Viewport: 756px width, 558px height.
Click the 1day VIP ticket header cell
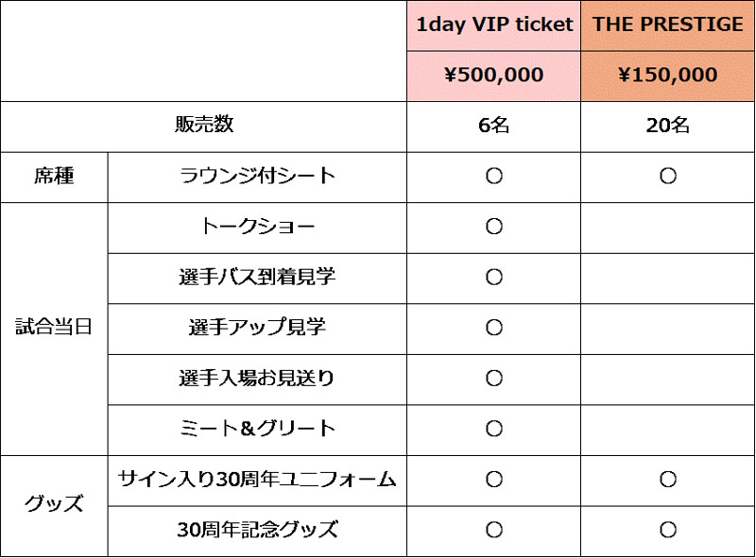(x=493, y=25)
